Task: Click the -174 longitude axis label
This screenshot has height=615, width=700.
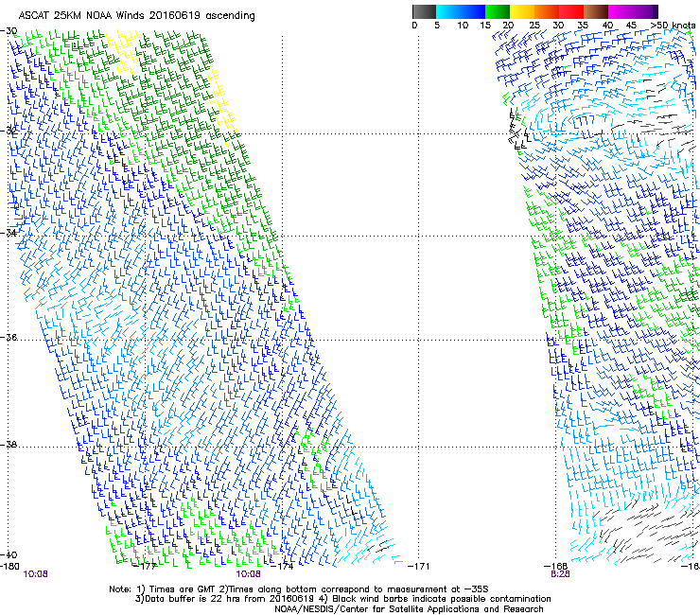Action: (282, 567)
